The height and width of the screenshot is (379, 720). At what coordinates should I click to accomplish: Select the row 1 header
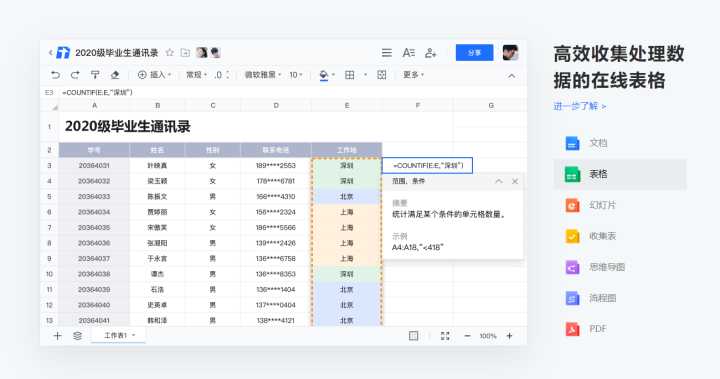pyautogui.click(x=50, y=126)
